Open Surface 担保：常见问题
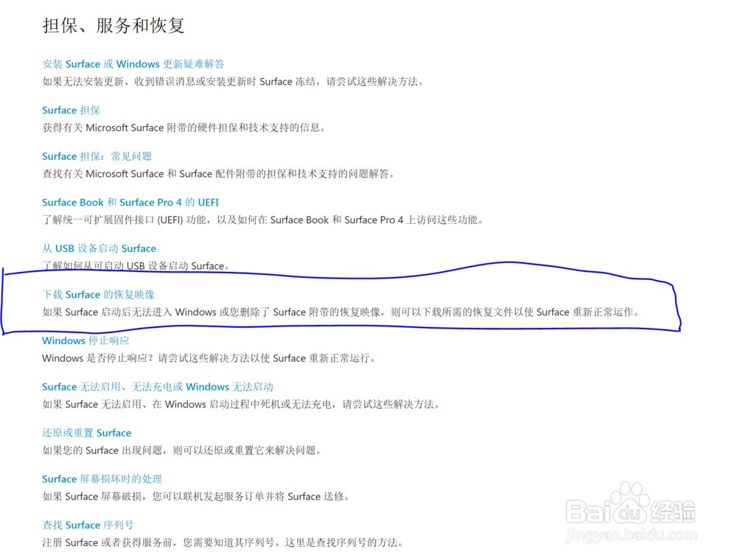The height and width of the screenshot is (560, 737). (x=97, y=156)
